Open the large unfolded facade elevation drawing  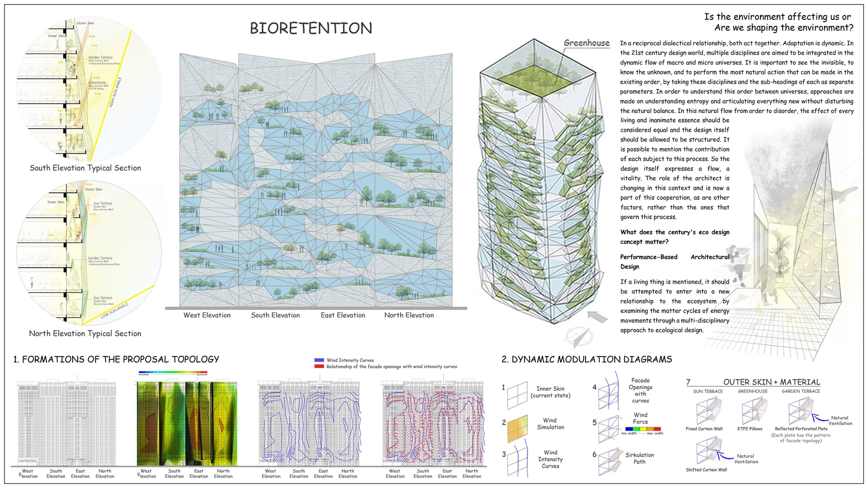click(x=316, y=180)
